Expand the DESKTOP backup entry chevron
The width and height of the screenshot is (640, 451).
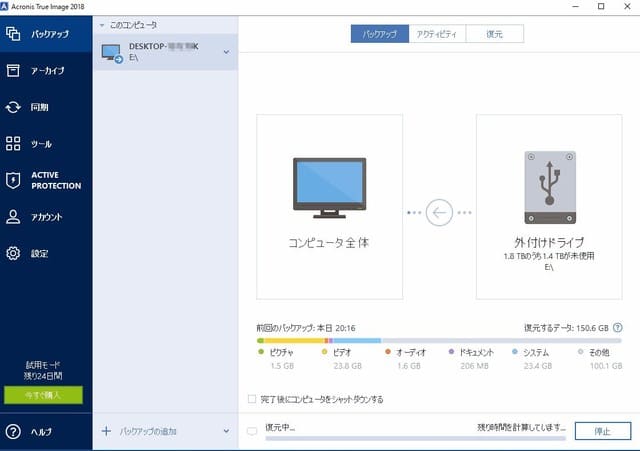pyautogui.click(x=226, y=52)
